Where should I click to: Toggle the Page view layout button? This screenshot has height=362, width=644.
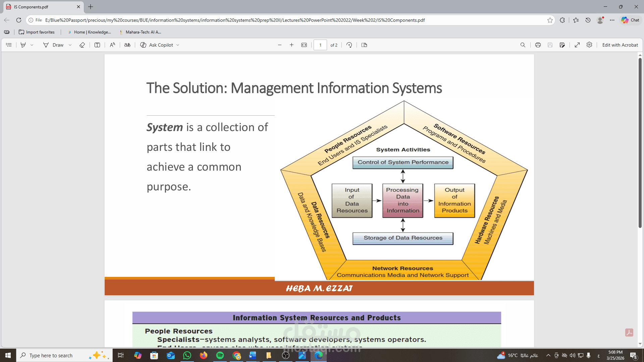pos(364,45)
